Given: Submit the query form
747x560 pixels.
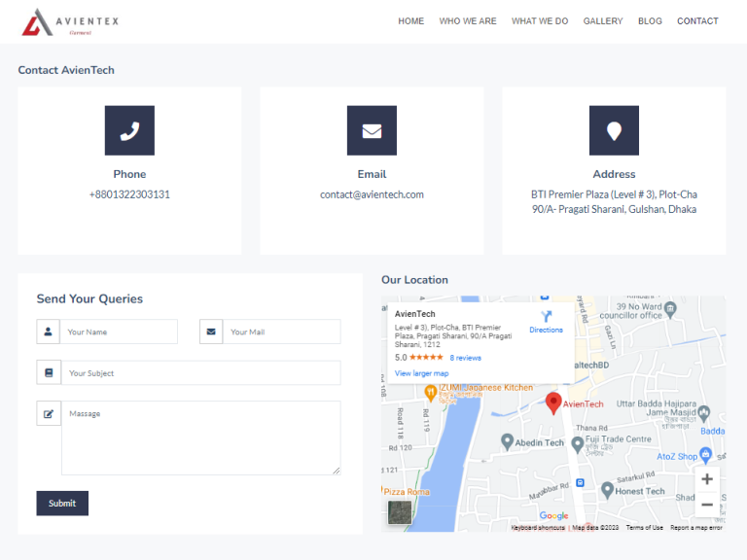Looking at the screenshot, I should click(x=62, y=503).
